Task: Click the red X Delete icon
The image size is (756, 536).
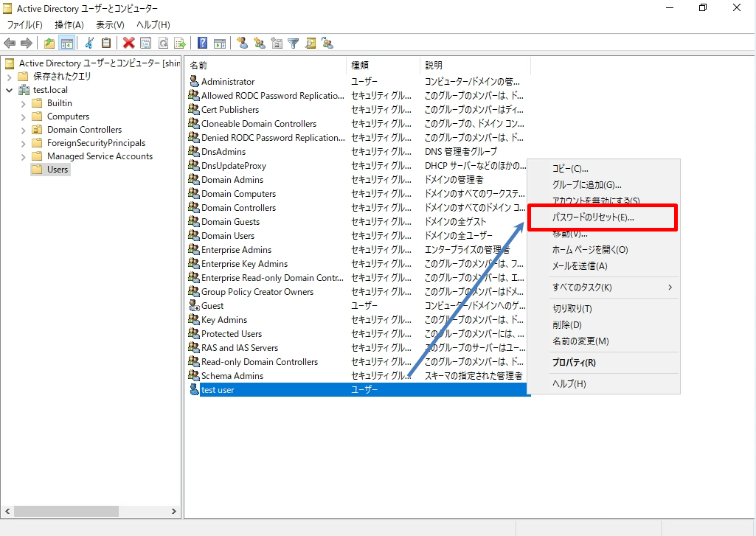Action: click(x=128, y=43)
